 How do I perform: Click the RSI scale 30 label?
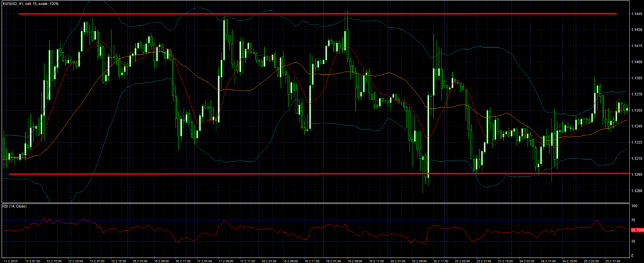(x=633, y=241)
